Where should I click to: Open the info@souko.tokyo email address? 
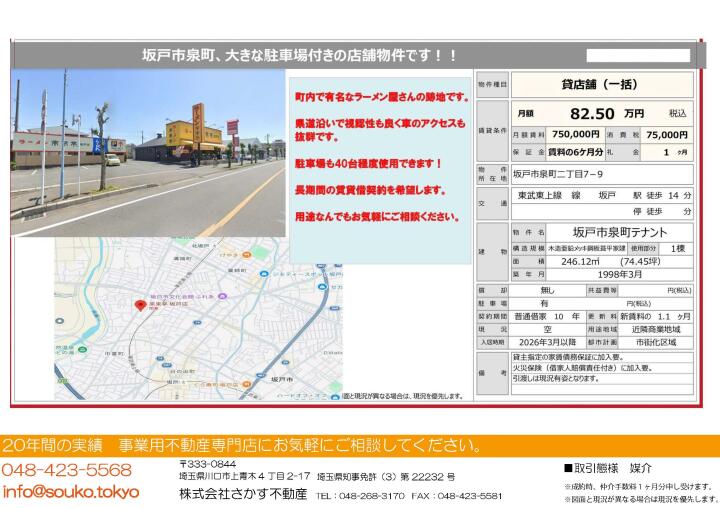click(x=70, y=491)
